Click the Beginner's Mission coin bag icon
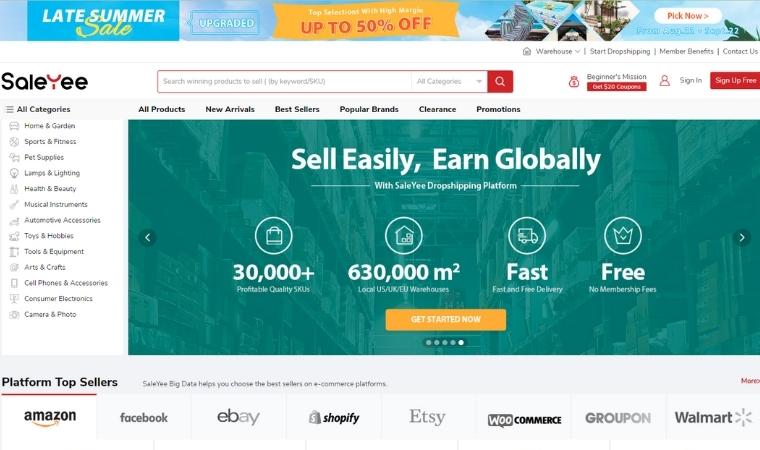Screen dimensions: 760x450 coord(574,81)
